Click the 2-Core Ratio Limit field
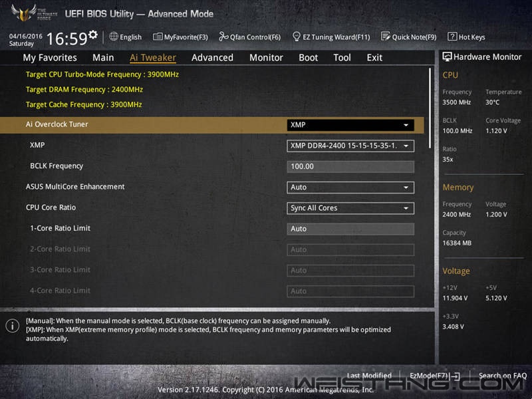Screen dimensions: 532x399 tap(350, 250)
